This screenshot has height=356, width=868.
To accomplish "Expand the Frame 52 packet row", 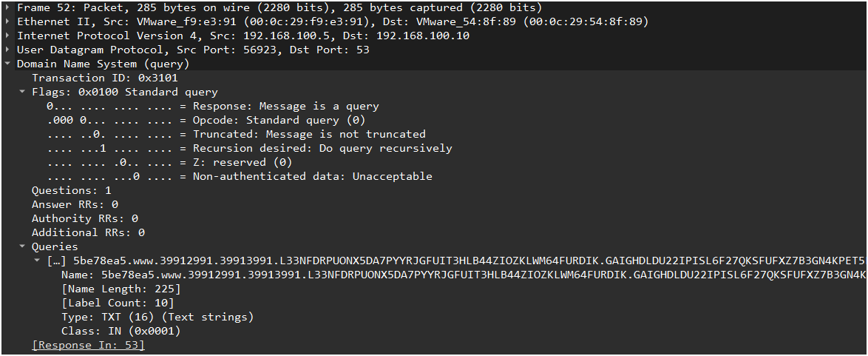I will click(7, 8).
